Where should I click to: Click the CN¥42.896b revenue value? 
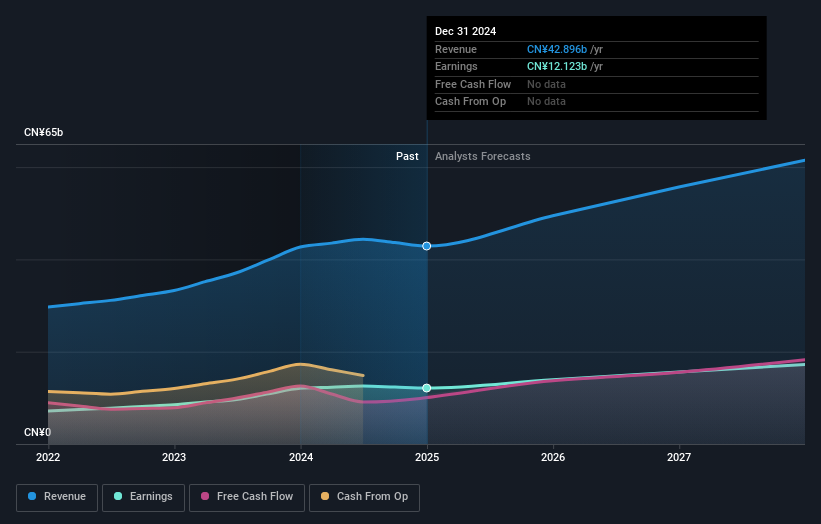pyautogui.click(x=557, y=49)
